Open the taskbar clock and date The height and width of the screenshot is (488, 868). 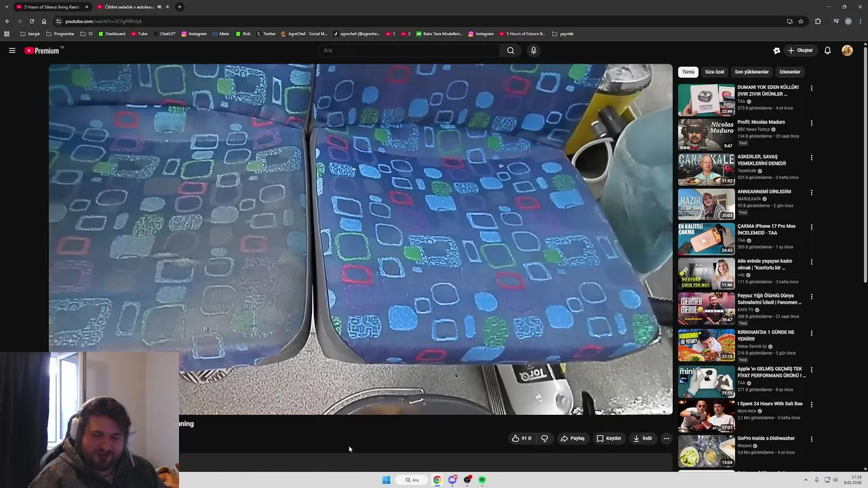[853, 480]
